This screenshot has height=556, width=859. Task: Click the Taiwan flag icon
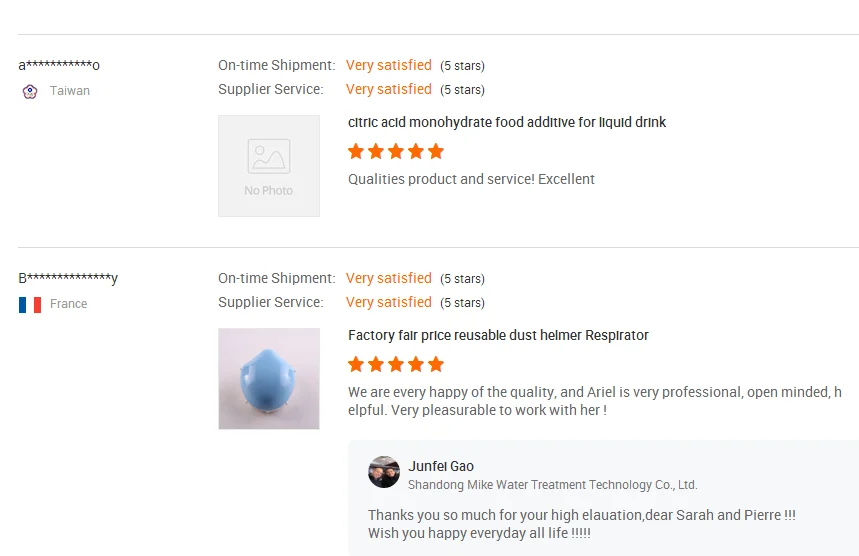click(30, 91)
